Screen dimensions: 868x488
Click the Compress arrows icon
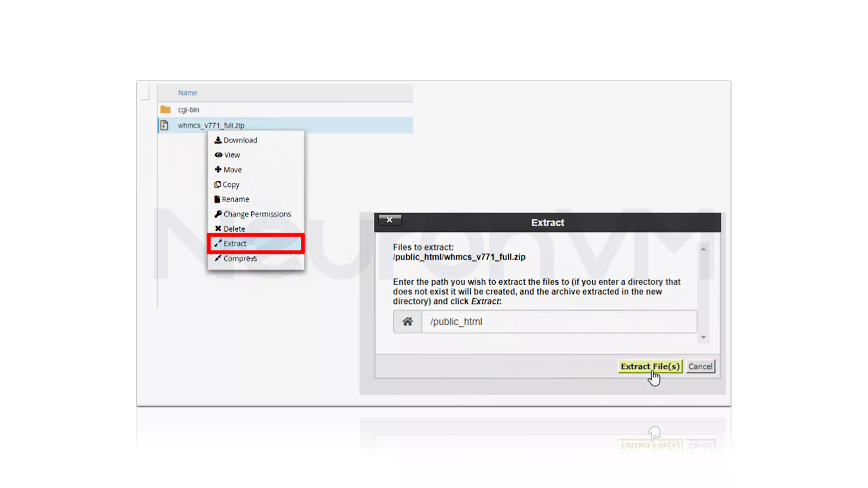click(218, 258)
